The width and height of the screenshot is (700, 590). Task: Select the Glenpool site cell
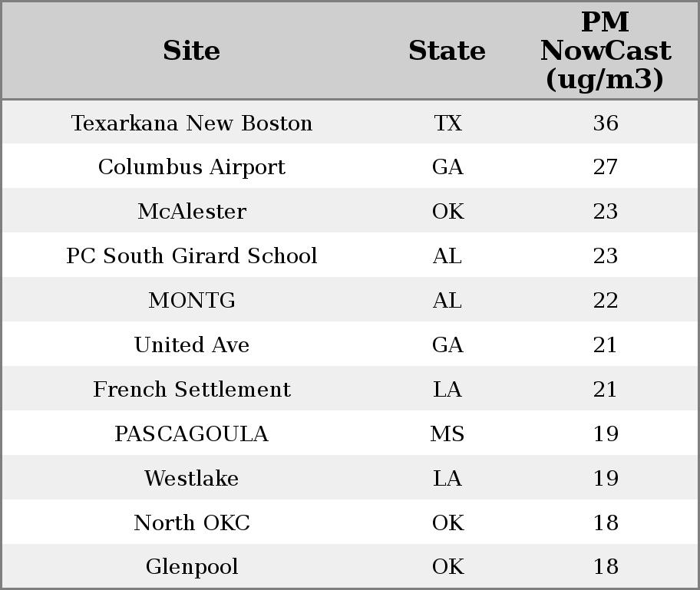pyautogui.click(x=192, y=567)
